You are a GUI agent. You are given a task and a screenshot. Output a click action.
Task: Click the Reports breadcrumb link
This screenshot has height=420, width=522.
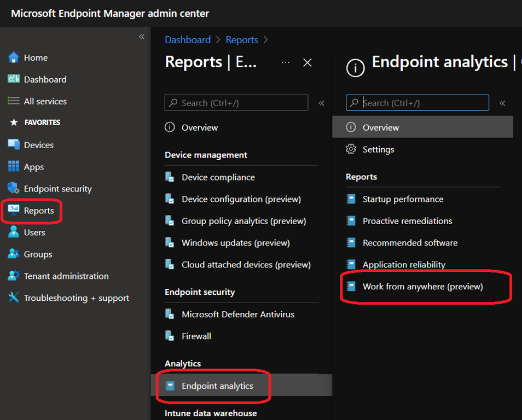[242, 40]
